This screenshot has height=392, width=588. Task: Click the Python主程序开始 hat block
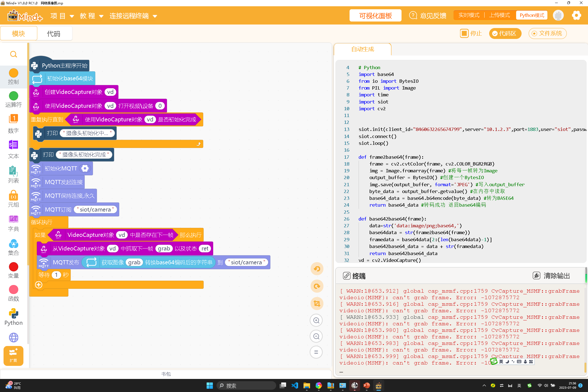60,65
